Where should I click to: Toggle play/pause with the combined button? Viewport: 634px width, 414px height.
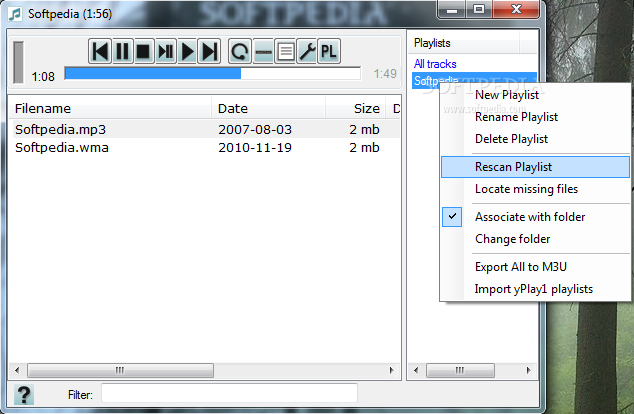(165, 51)
